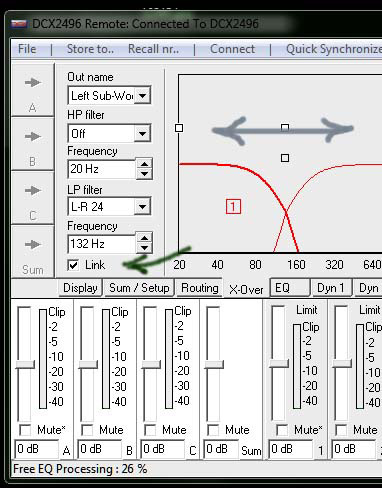Select the X-Over tab
Viewport: 382px width, 488px height.
(246, 289)
